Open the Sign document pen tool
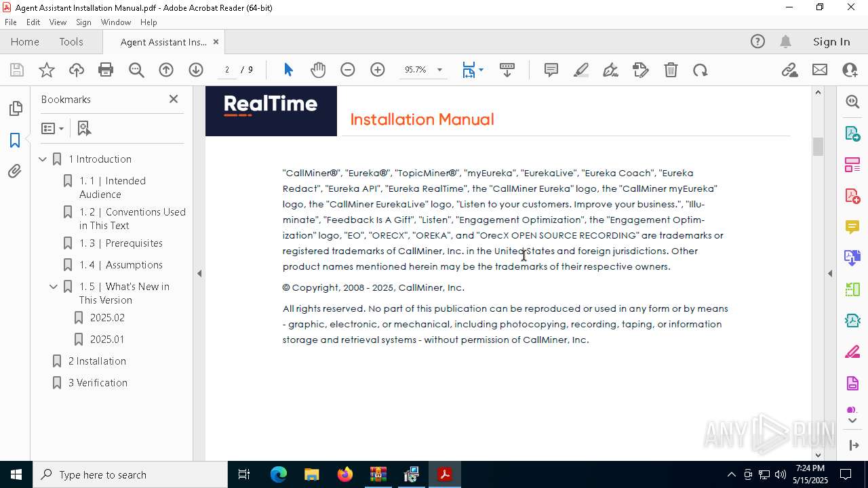Viewport: 868px width, 488px height. point(611,70)
